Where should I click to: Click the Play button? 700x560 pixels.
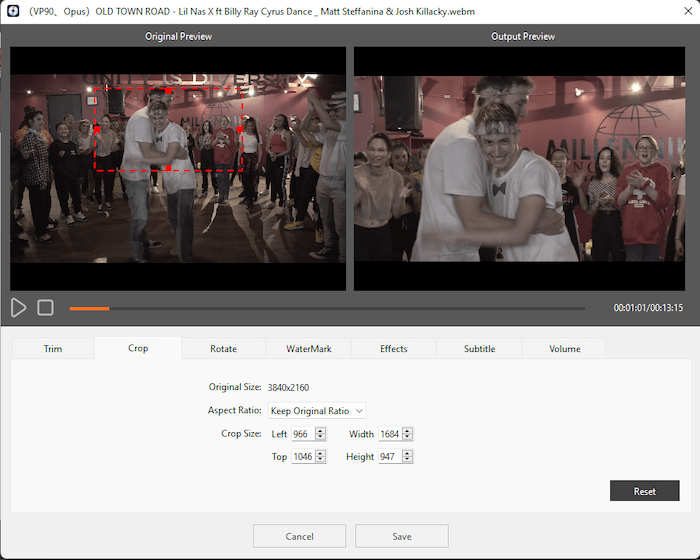click(19, 308)
